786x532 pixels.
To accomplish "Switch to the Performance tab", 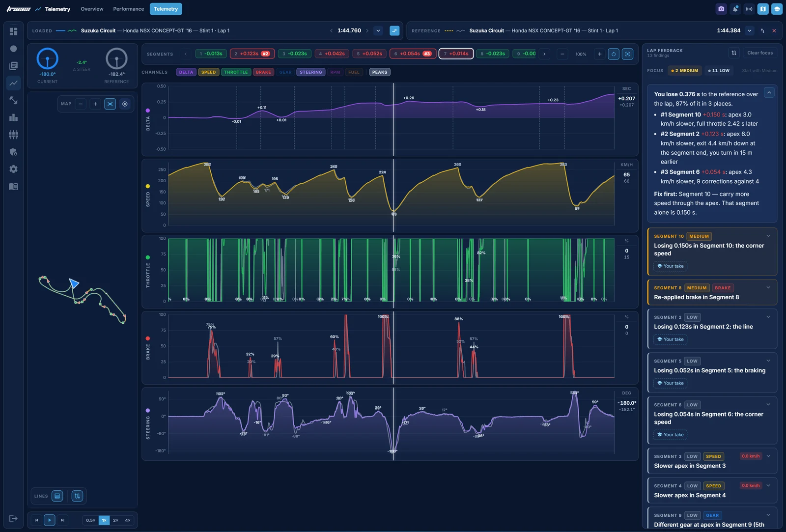I will coord(129,9).
